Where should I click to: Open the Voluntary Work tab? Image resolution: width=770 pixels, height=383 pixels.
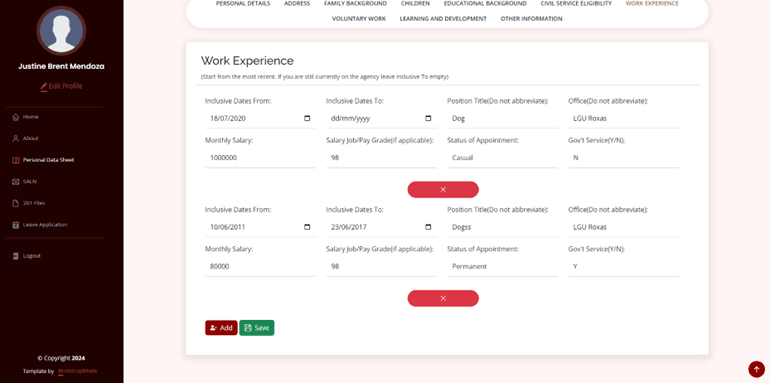click(359, 19)
